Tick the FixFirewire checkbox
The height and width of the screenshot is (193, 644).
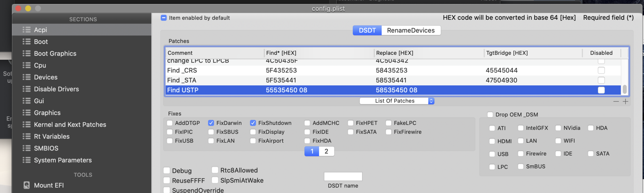[x=388, y=132]
